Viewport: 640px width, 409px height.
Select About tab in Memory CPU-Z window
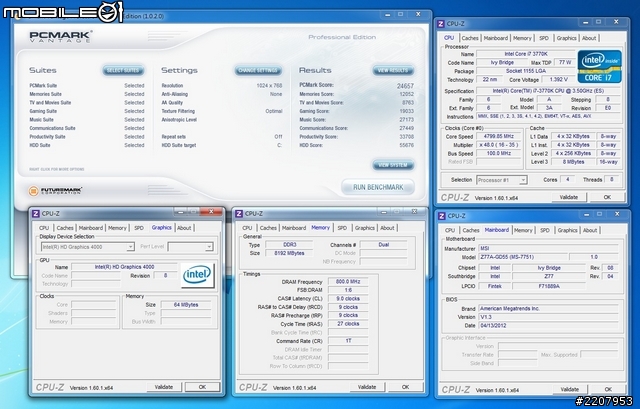pyautogui.click(x=387, y=228)
